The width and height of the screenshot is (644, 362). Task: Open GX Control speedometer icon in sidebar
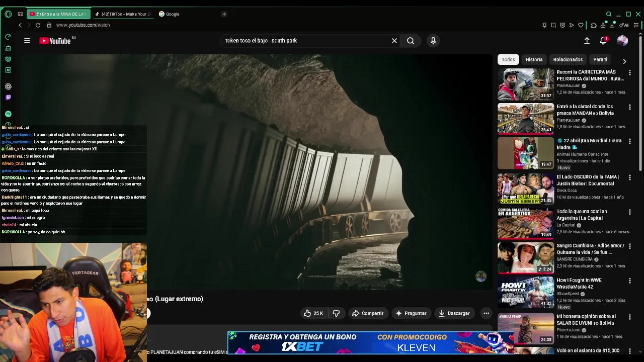tap(8, 37)
